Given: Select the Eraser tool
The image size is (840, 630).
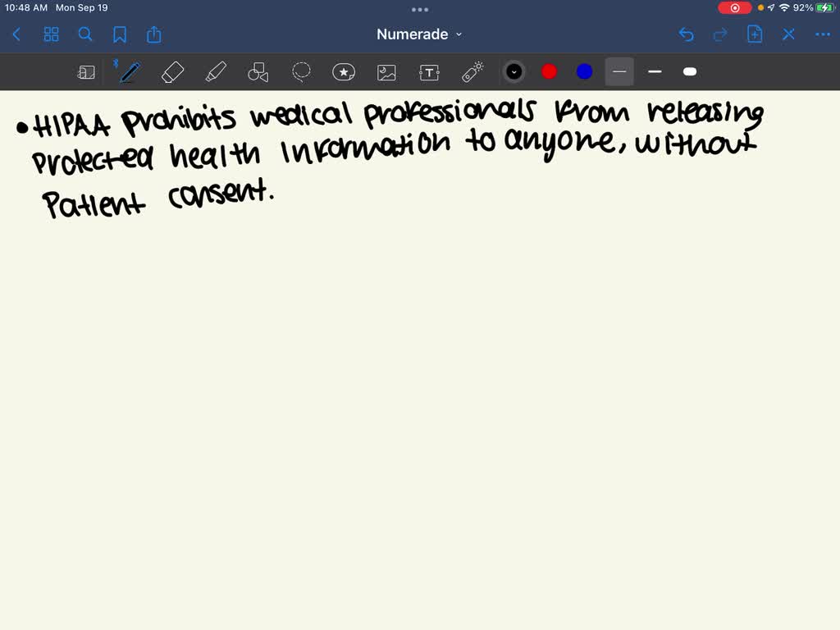Looking at the screenshot, I should 173,72.
